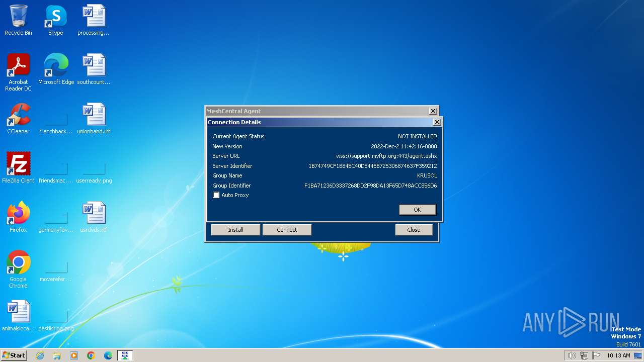Click the volume speaker tray icon
This screenshot has height=362, width=644.
(x=572, y=355)
